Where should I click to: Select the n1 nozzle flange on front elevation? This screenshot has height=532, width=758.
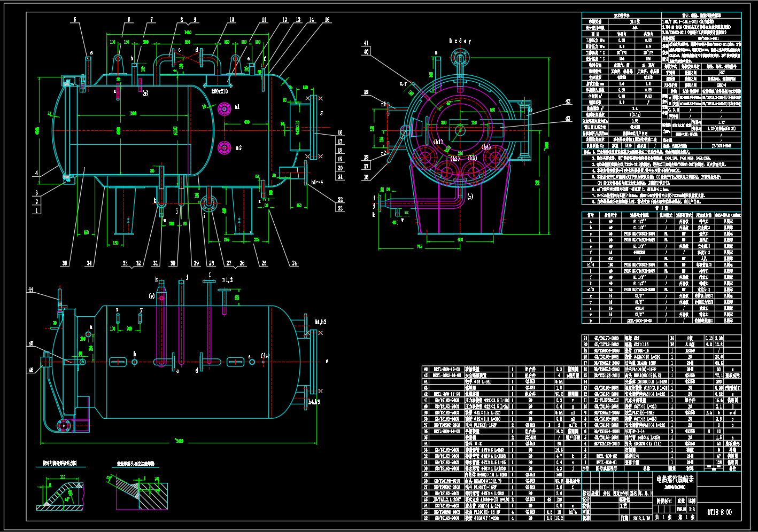click(223, 109)
